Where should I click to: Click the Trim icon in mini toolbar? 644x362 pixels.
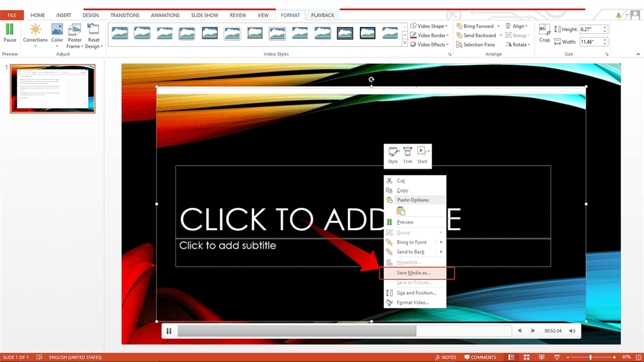click(408, 155)
